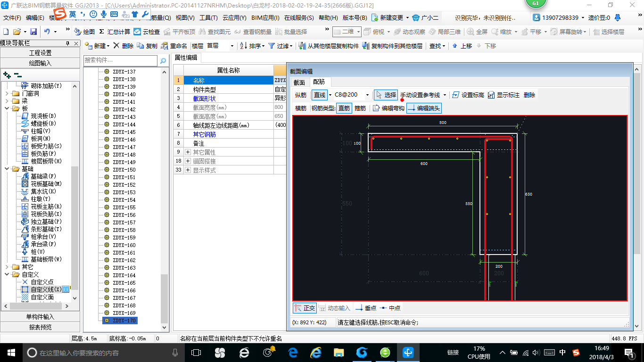Viewport: 644px width, 362px height.
Task: Open the 工具(T) menu
Action: pos(208,18)
